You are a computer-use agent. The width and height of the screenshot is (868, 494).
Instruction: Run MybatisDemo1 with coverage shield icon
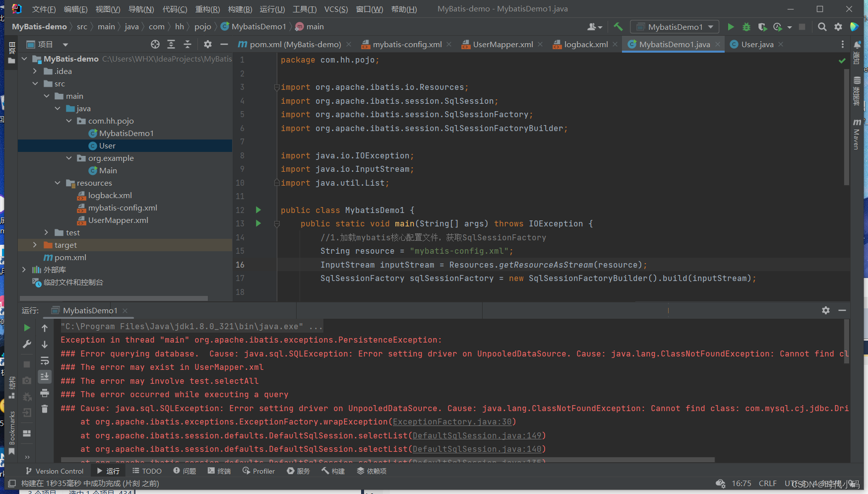(762, 27)
